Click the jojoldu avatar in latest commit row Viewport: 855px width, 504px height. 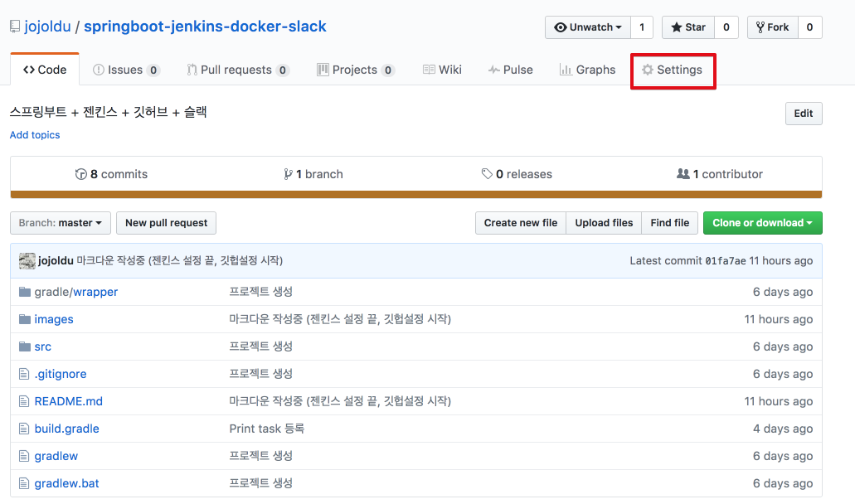coord(27,261)
